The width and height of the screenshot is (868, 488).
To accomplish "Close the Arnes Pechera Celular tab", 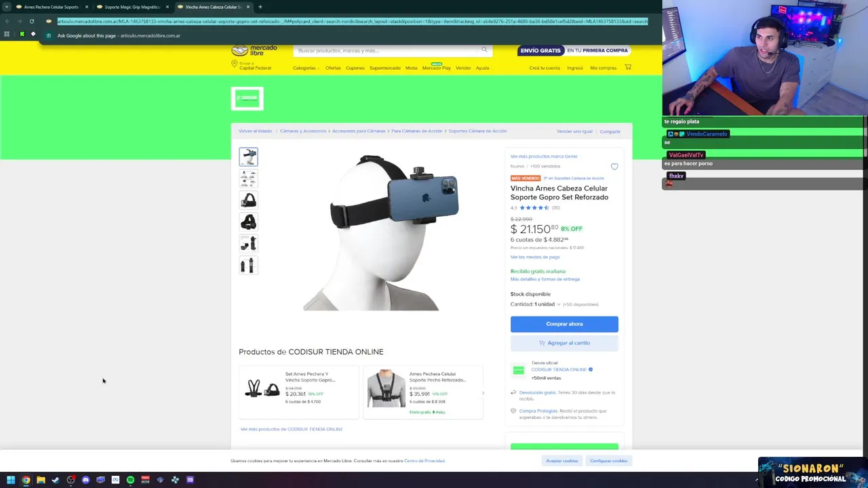I will click(87, 7).
